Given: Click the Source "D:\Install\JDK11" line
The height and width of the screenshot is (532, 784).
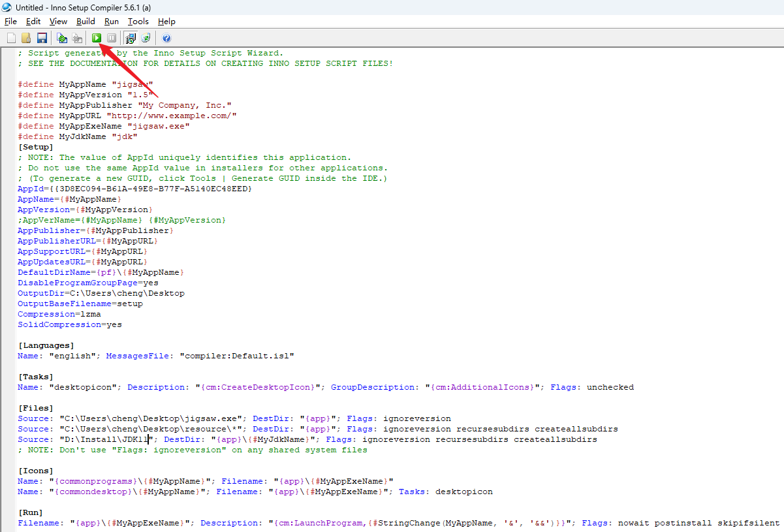Looking at the screenshot, I should 307,439.
